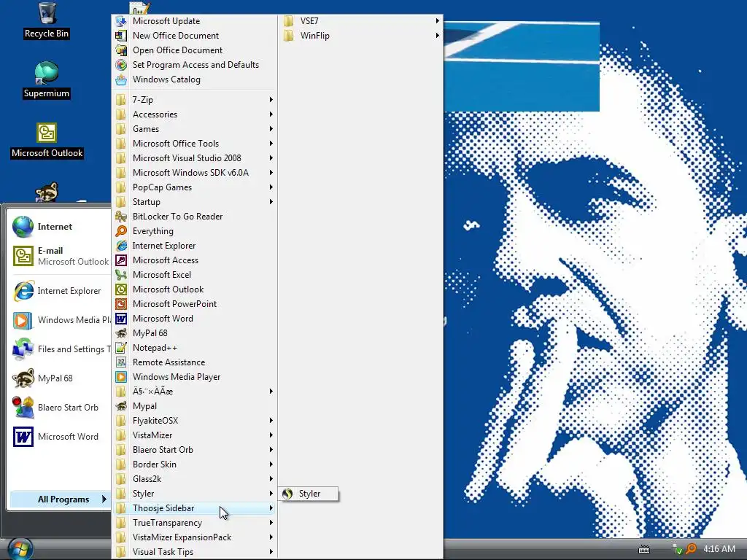
Task: Launch MyPal 68 from the All Programs list
Action: coord(194,333)
